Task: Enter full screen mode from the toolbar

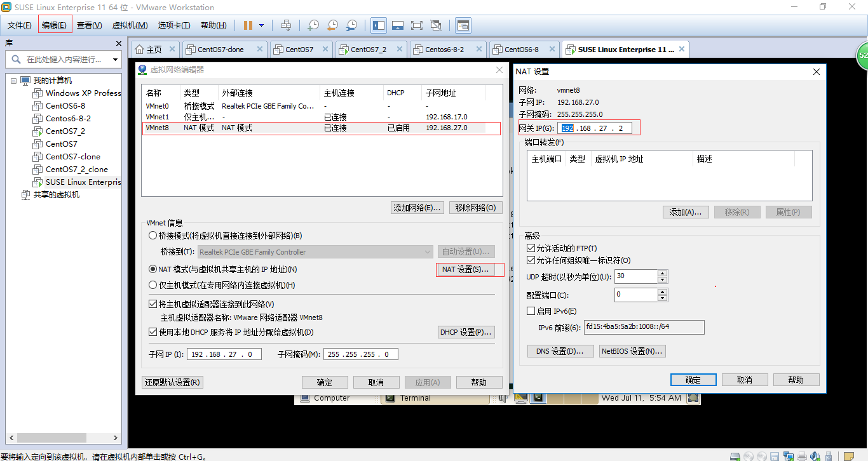Action: click(417, 25)
